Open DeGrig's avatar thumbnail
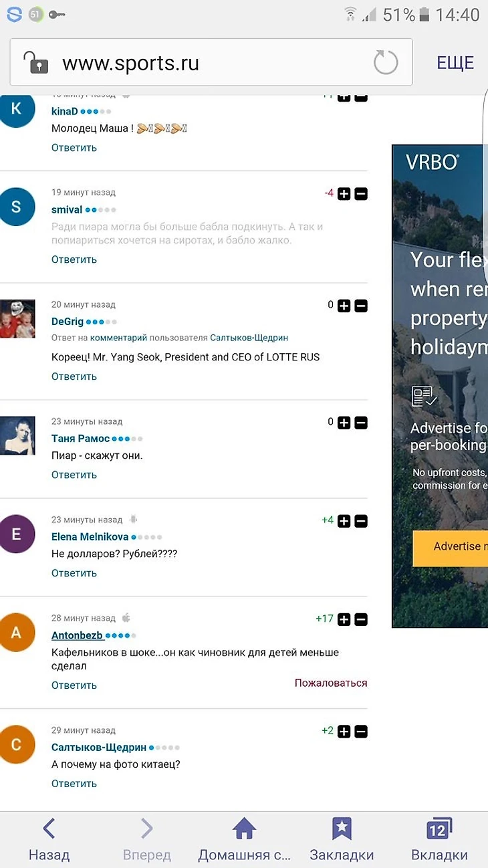This screenshot has width=488, height=868. (17, 319)
